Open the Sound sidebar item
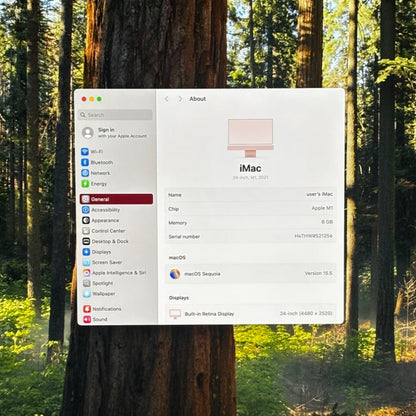The height and width of the screenshot is (416, 416). 96,319
